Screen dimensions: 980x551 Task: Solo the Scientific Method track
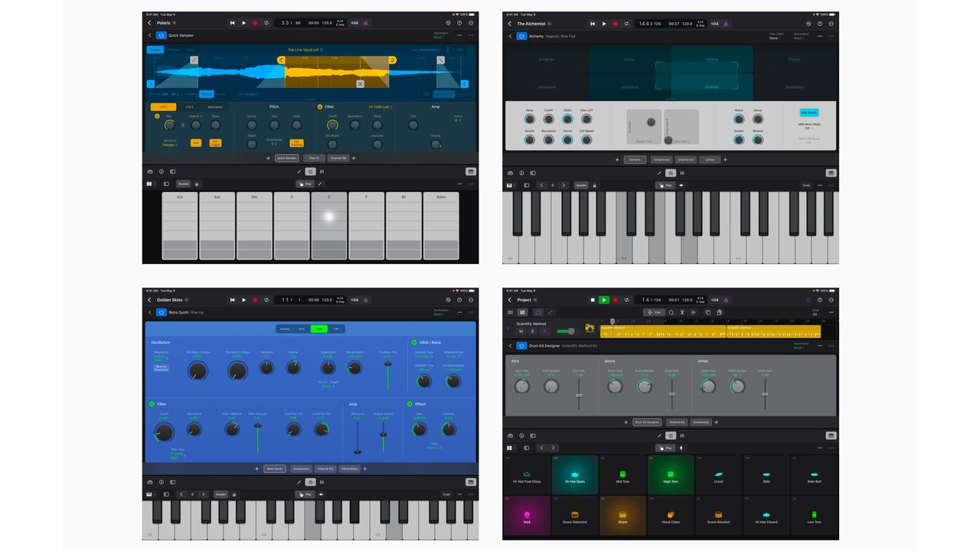(533, 331)
